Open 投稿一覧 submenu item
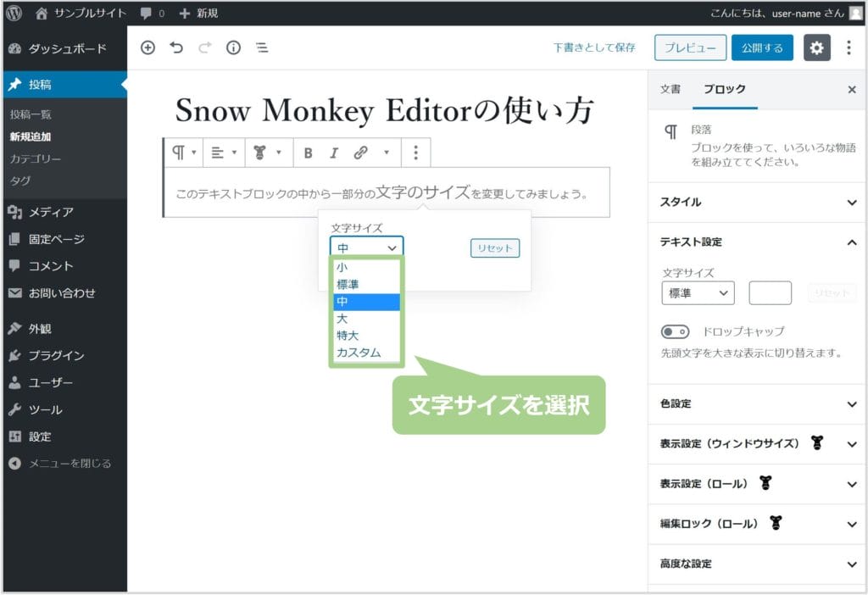The width and height of the screenshot is (868, 595). [31, 114]
